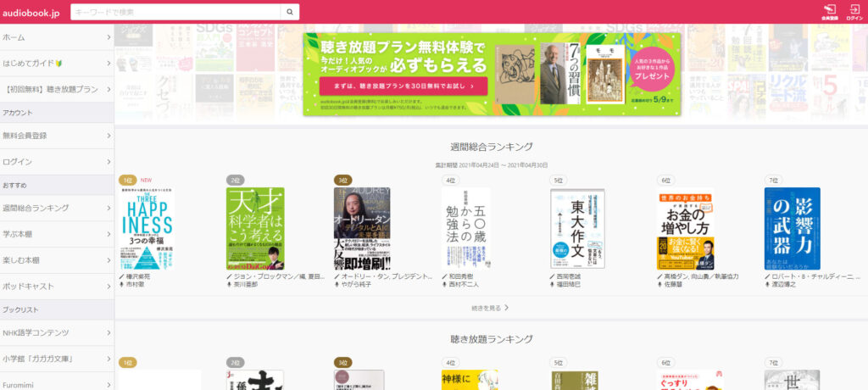The width and height of the screenshot is (868, 390).
Task: Expand the 小学館「ガガガ文庫」 chevron
Action: click(108, 359)
